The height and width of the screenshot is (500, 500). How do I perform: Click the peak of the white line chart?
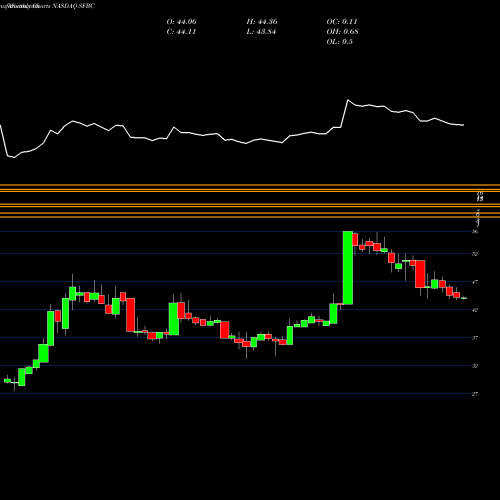(x=348, y=100)
